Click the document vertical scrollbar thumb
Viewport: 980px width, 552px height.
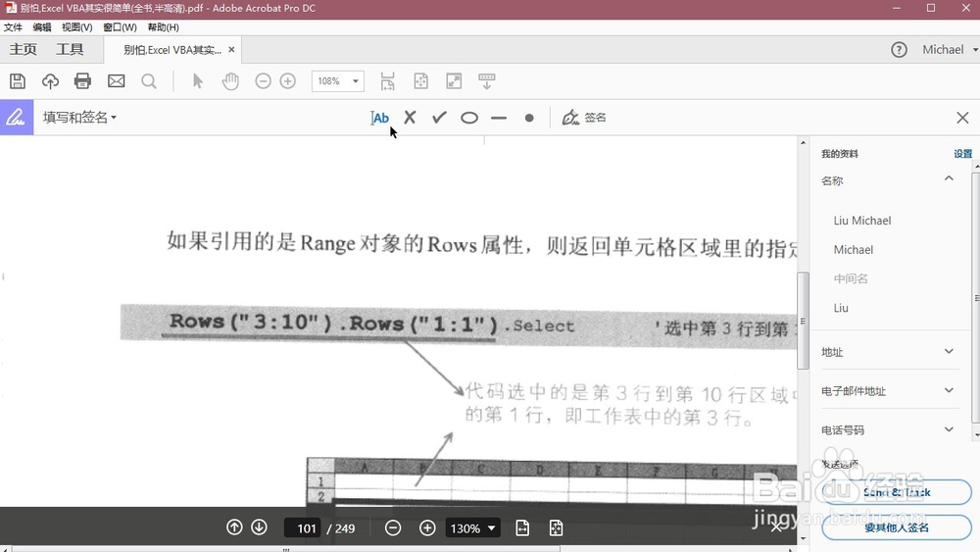804,321
